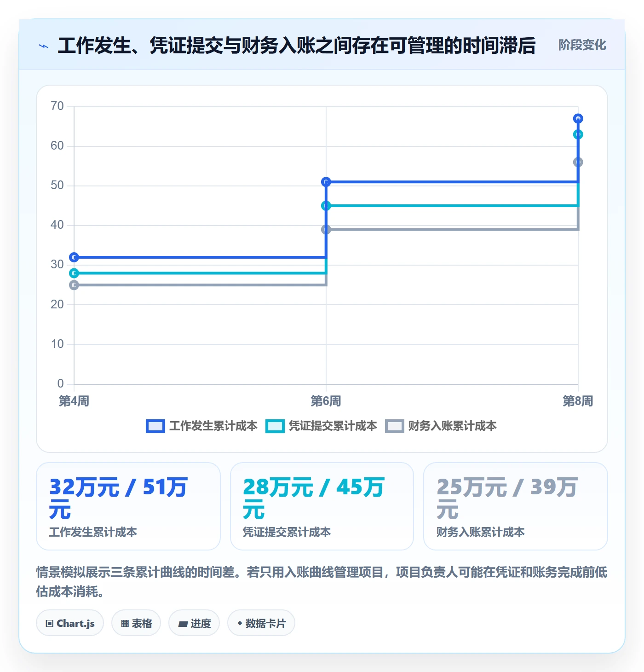Viewport: 644px width, 672px height.
Task: Click the lightning icon beside the title
Action: coord(44,46)
